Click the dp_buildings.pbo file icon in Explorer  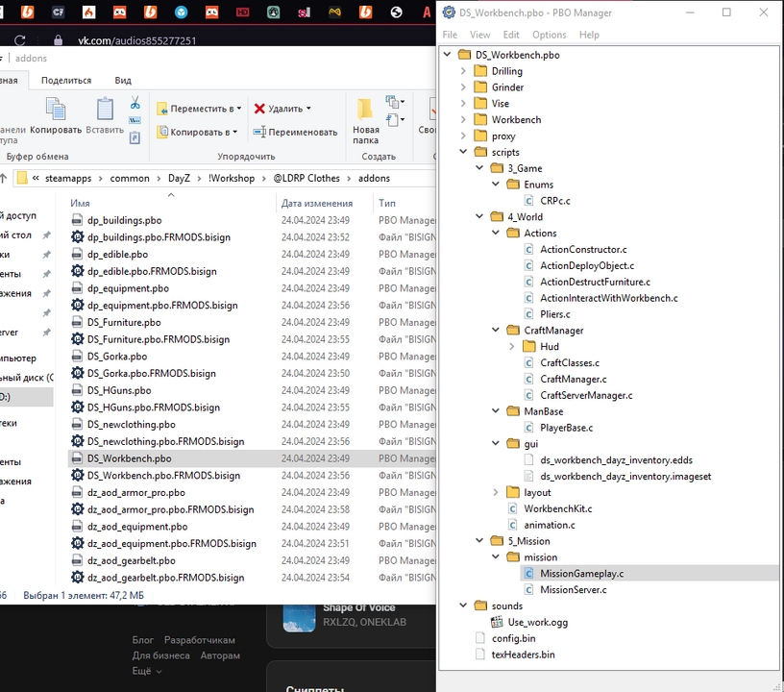coord(77,220)
